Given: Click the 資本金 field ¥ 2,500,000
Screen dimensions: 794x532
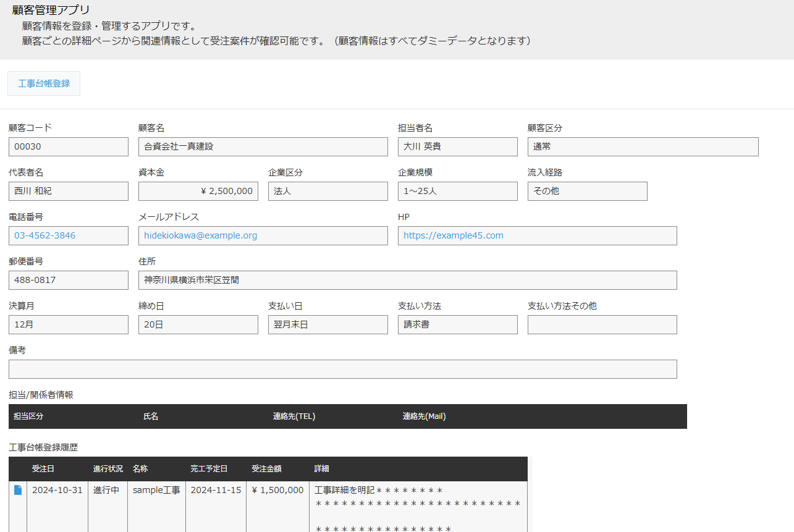Looking at the screenshot, I should (198, 191).
